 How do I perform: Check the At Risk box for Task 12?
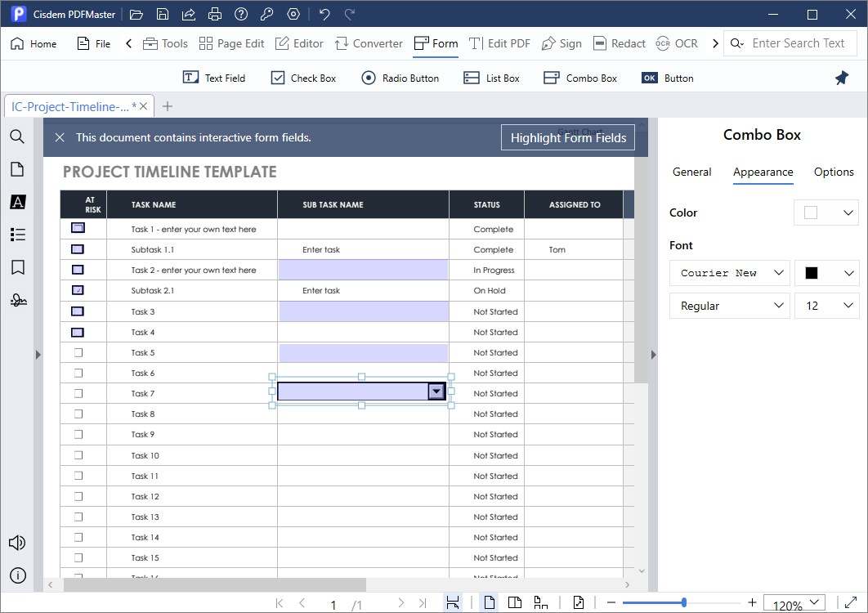(x=78, y=496)
